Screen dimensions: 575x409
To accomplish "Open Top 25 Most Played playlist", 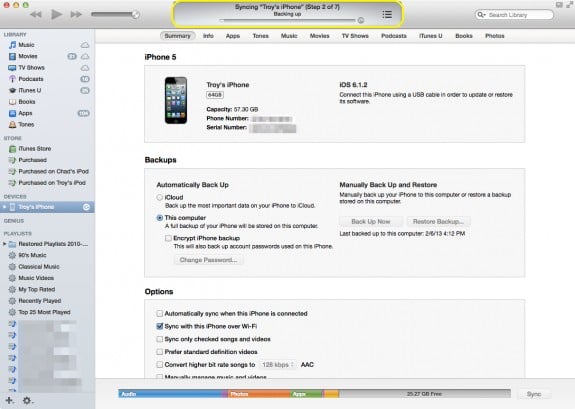I will point(44,312).
